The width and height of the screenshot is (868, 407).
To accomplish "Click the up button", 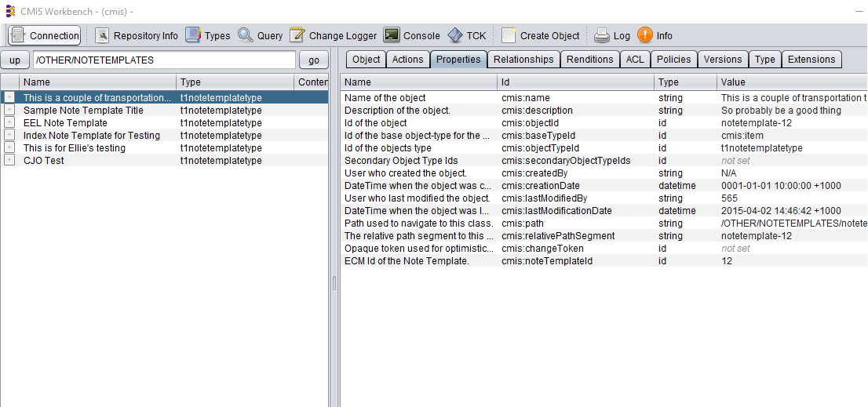I will tap(15, 60).
